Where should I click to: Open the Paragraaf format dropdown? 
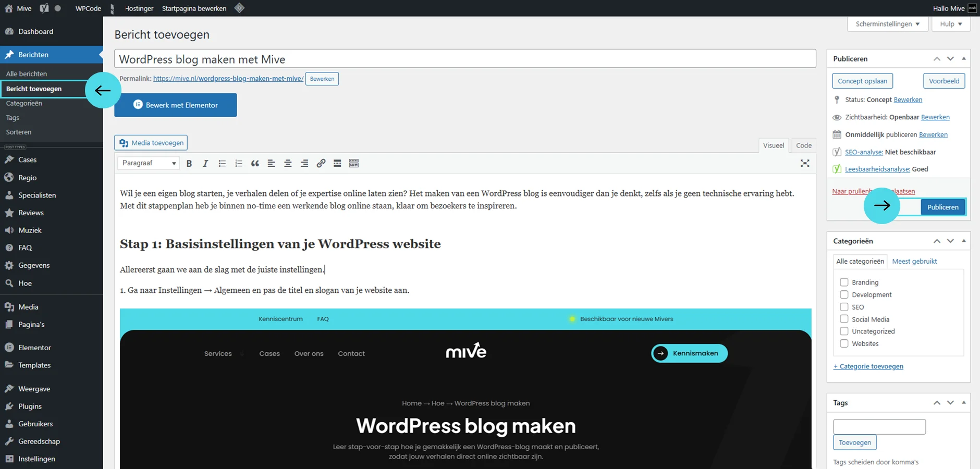[149, 163]
